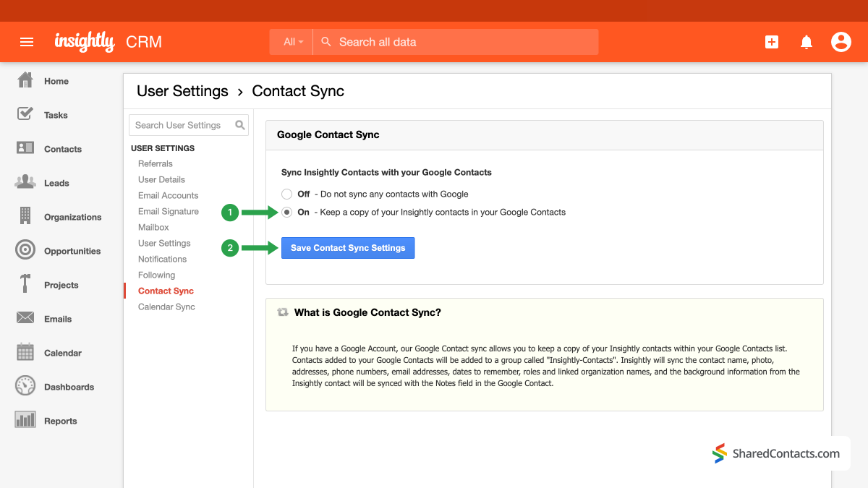This screenshot has width=868, height=488.
Task: Open Leads in sidebar
Action: point(56,183)
